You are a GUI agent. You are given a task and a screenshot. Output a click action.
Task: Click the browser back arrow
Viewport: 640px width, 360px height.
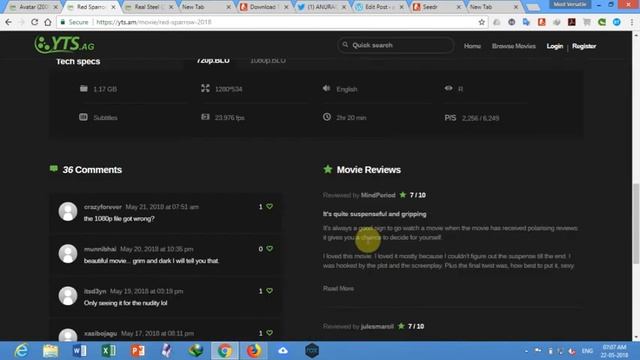click(x=9, y=22)
